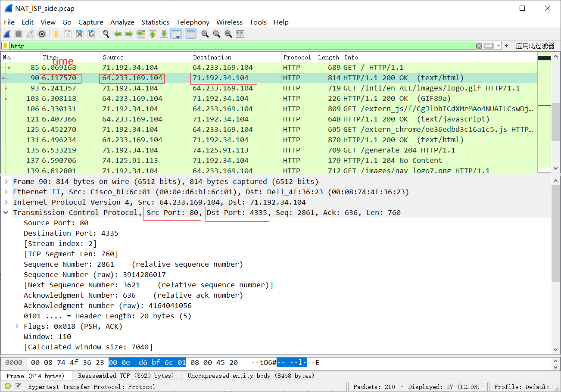Click the expert information status circle
561x392 pixels.
[x=8, y=386]
